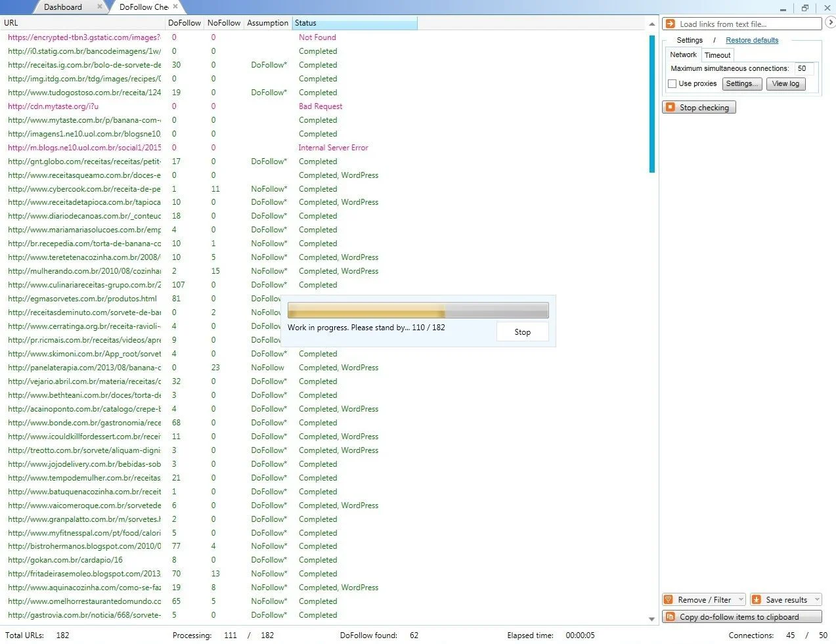Click the scrollbar down arrow

651,618
